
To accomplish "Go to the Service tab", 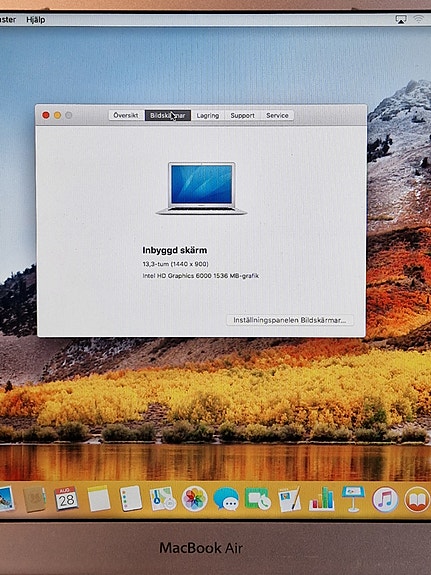I will (x=277, y=116).
